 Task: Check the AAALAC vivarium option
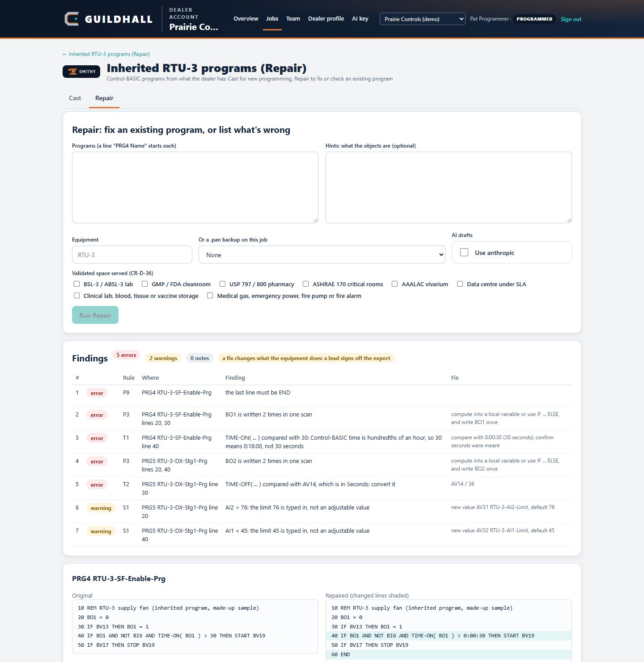395,284
